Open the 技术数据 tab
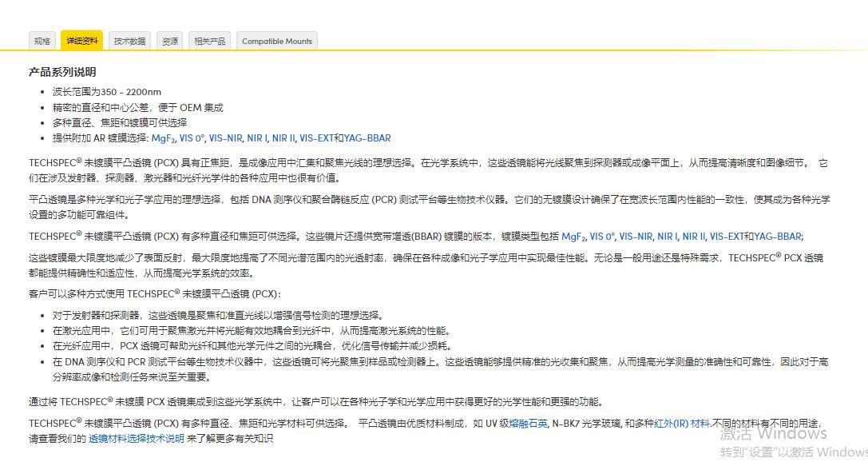 pyautogui.click(x=129, y=41)
